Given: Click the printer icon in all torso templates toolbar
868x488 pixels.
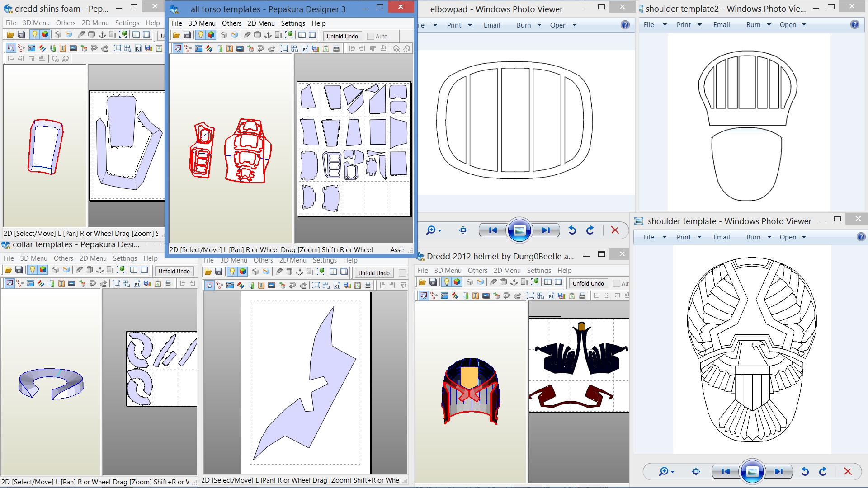Looking at the screenshot, I should 336,48.
